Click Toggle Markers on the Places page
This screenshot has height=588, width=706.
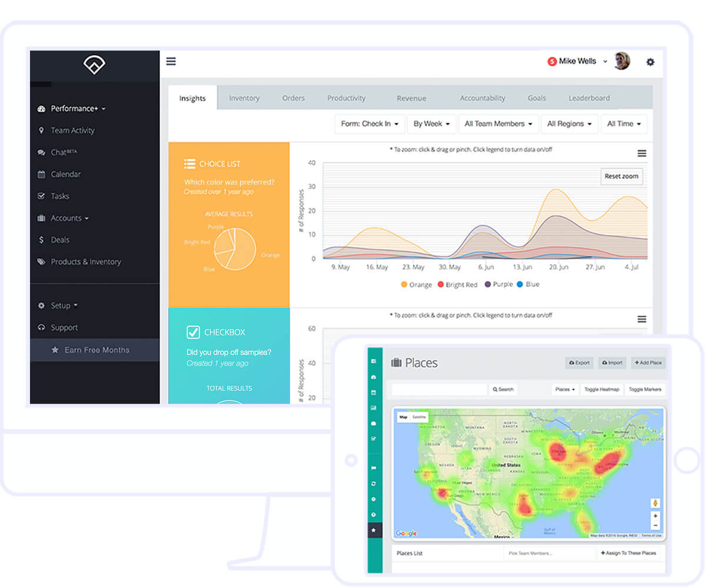(644, 389)
